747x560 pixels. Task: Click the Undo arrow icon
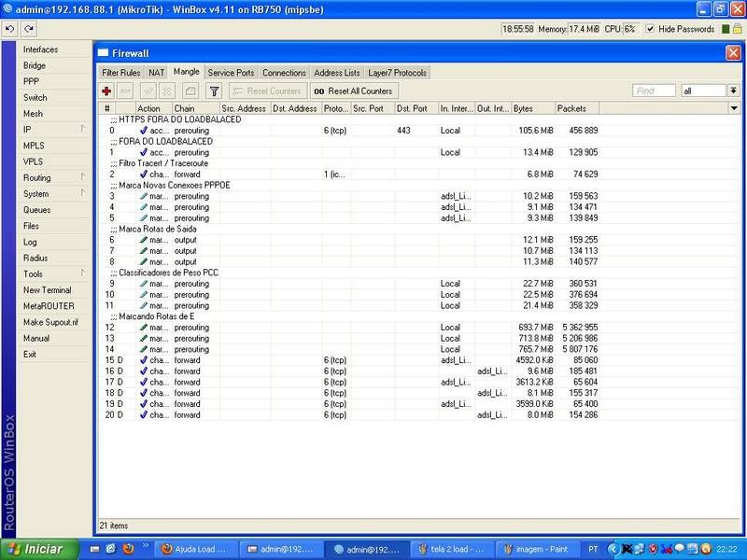coord(10,29)
